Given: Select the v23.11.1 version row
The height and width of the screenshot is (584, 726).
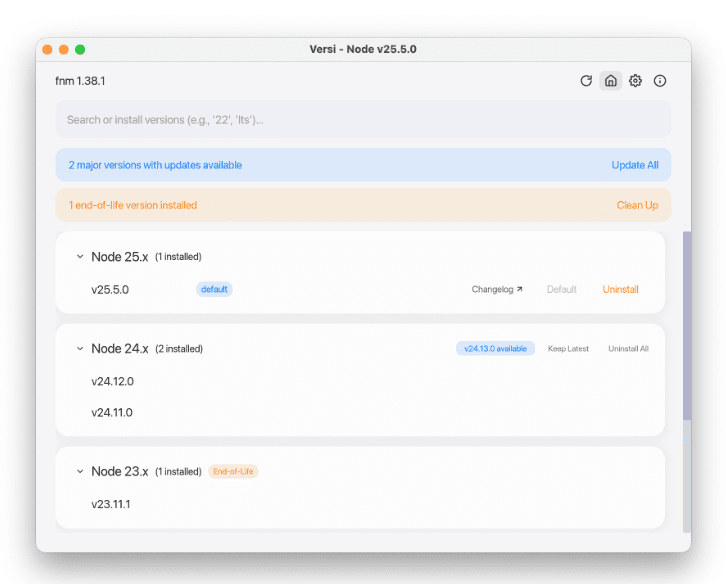Looking at the screenshot, I should pos(111,504).
